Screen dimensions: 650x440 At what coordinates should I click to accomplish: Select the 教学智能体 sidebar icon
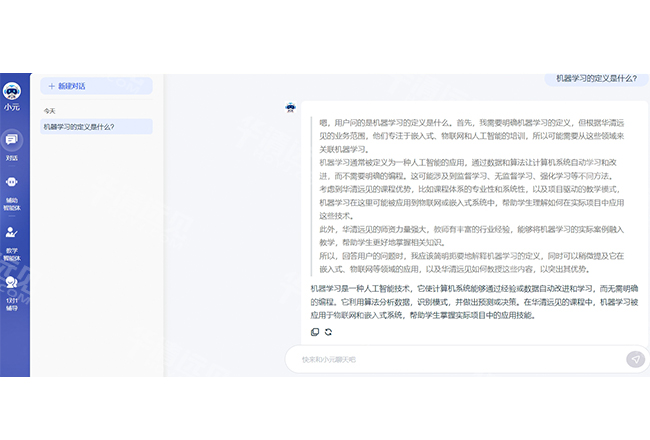12,232
